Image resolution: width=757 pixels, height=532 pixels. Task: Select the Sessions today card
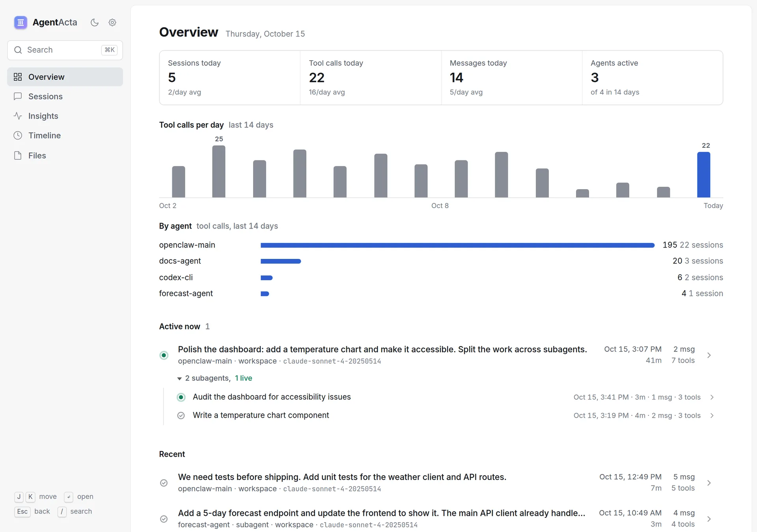tap(230, 78)
